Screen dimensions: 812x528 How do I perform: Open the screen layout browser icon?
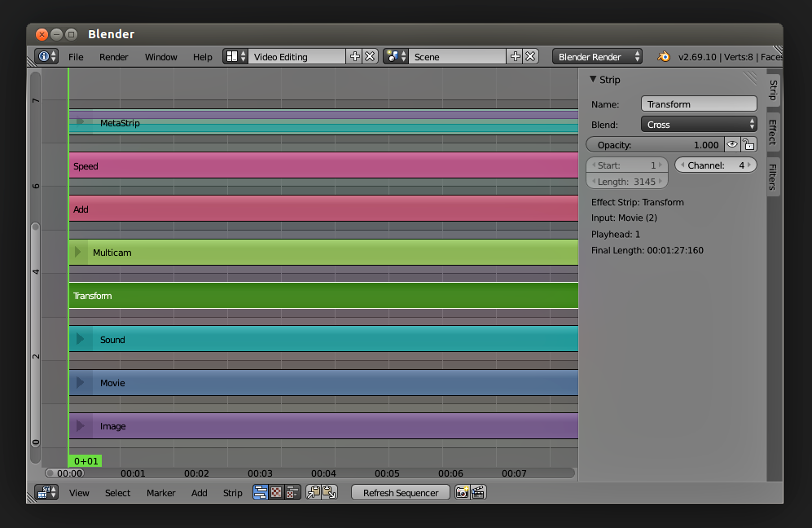(x=235, y=56)
